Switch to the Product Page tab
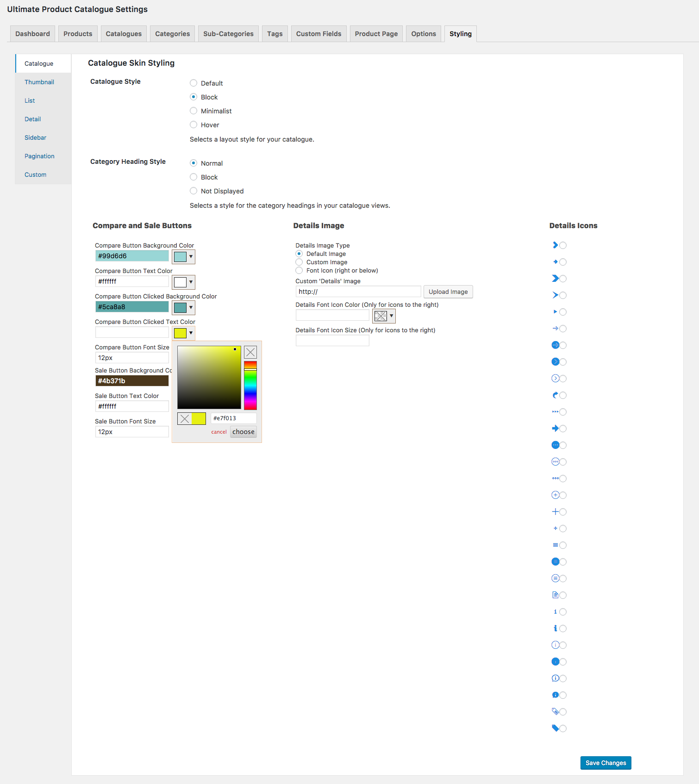 (376, 34)
